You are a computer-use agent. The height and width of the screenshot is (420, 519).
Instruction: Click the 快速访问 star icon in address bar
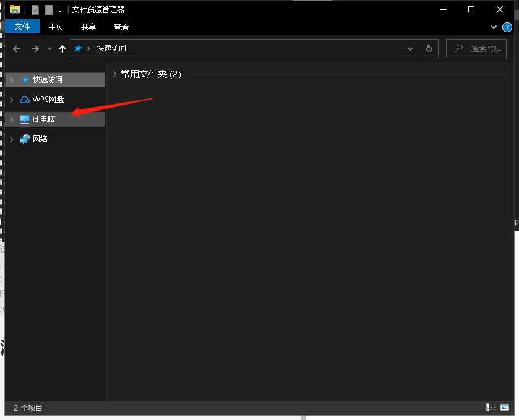coord(79,48)
